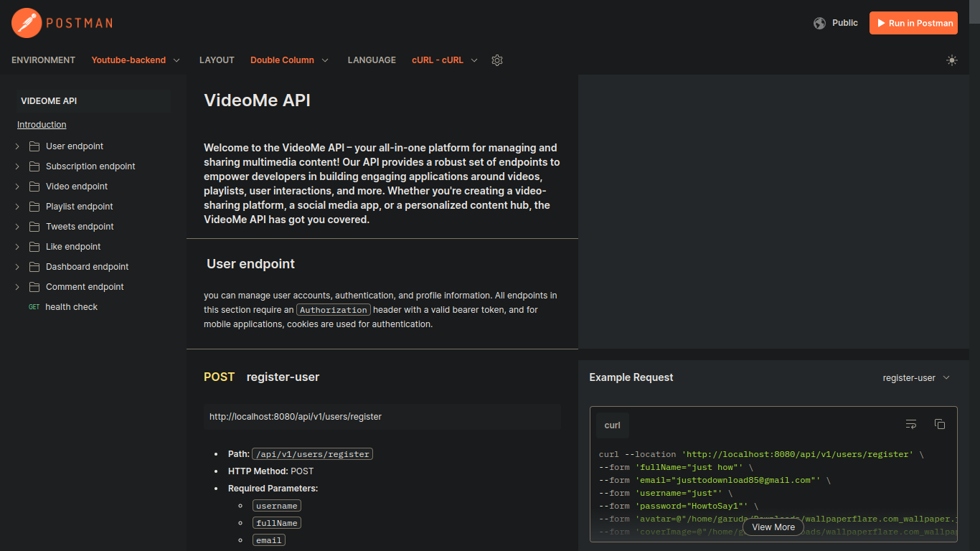The height and width of the screenshot is (551, 980).
Task: Select Video endpoint in sidebar
Action: [77, 187]
